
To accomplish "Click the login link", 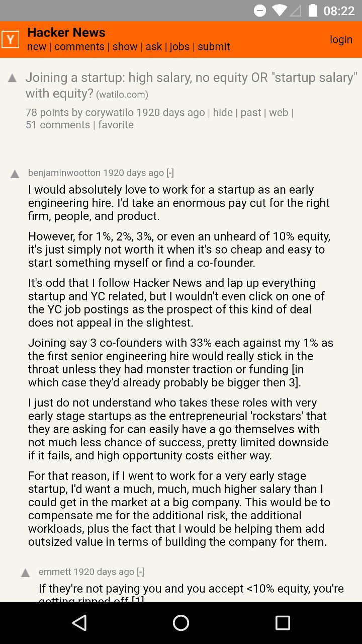I will pos(341,40).
